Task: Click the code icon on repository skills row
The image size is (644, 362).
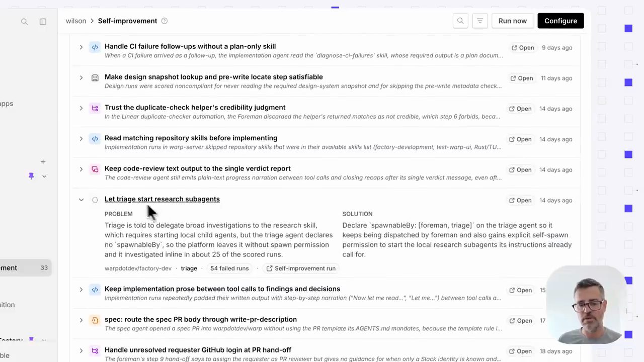Action: coord(95,139)
